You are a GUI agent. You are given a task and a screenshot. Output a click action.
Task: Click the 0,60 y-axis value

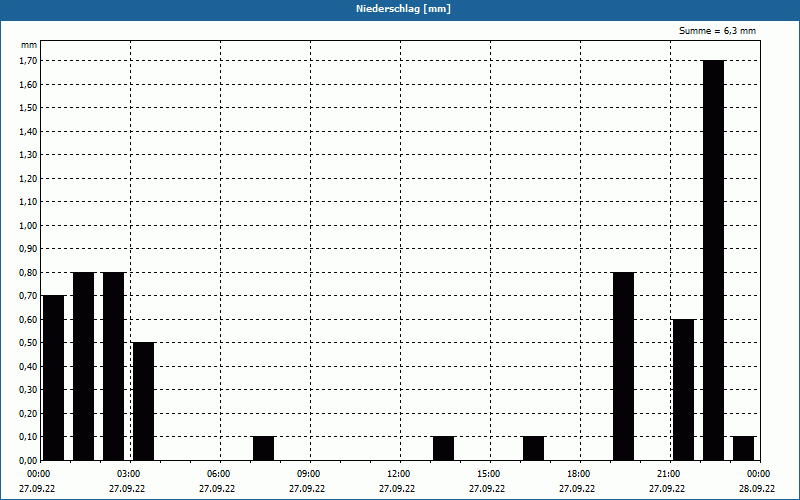[x=28, y=319]
